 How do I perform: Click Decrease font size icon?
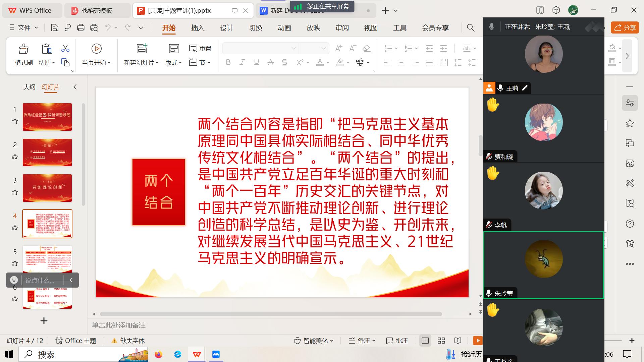coord(353,49)
